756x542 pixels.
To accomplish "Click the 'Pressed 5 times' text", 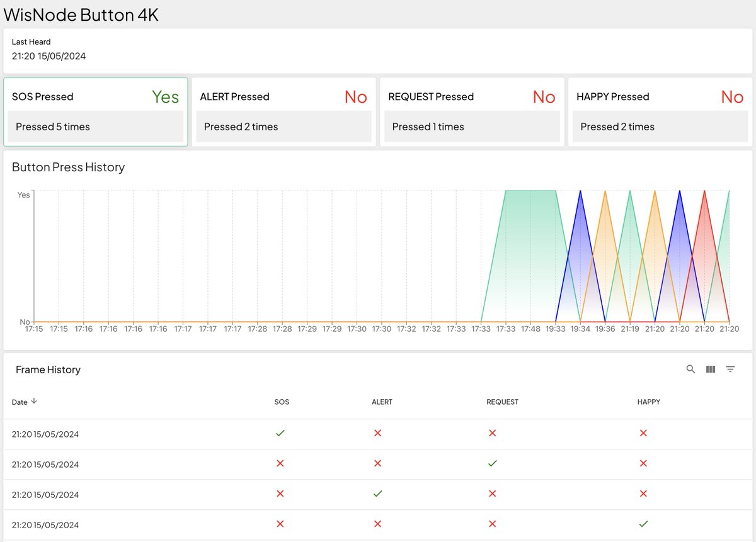I will click(53, 127).
